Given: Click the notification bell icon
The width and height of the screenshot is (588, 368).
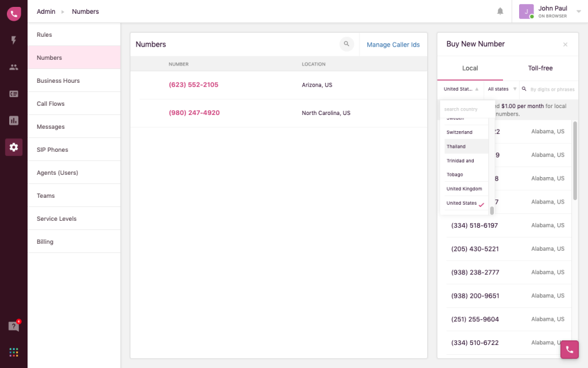Looking at the screenshot, I should click(500, 11).
